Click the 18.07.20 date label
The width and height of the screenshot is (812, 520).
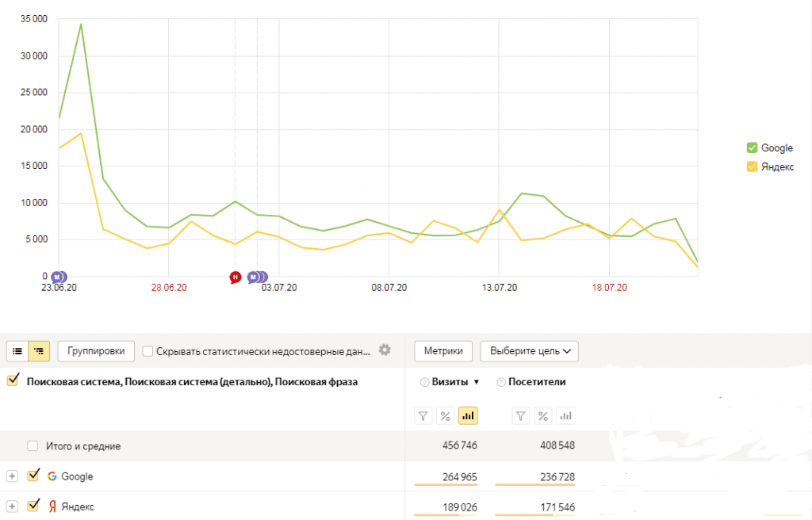[610, 288]
